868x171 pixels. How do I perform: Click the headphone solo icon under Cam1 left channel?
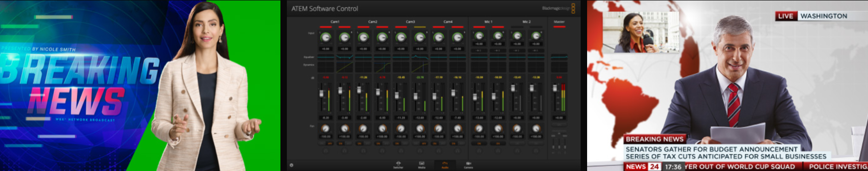pyautogui.click(x=326, y=150)
